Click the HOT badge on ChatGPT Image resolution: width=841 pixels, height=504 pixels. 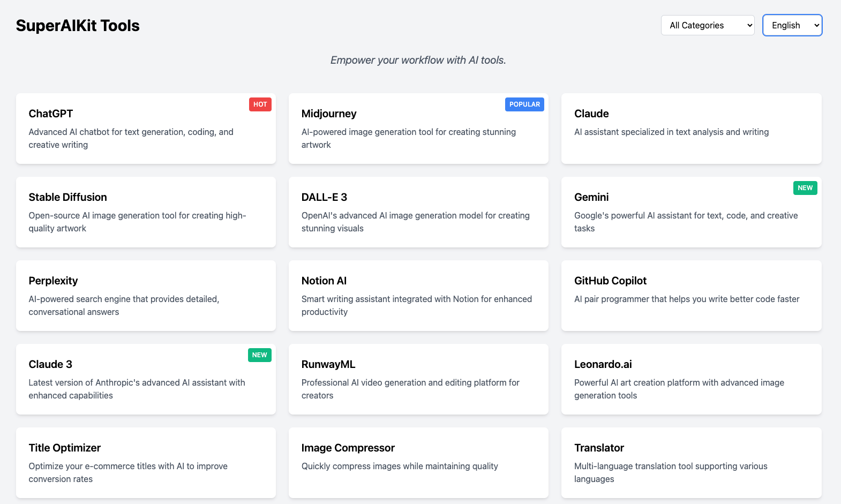coord(260,104)
